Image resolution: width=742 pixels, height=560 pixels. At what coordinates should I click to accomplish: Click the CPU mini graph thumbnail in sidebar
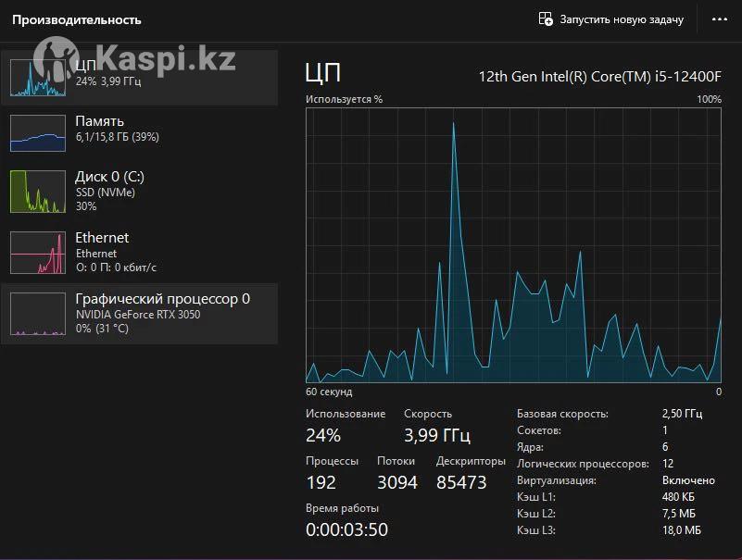click(x=38, y=77)
